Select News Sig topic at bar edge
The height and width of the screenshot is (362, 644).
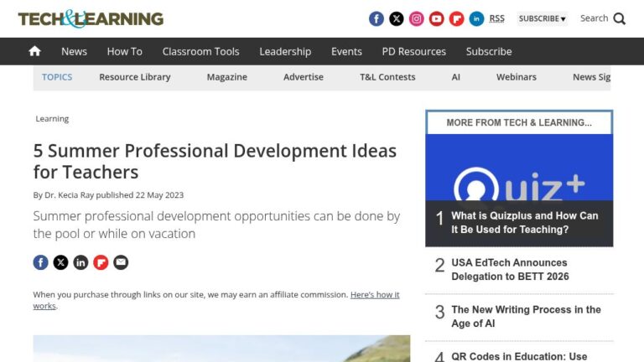coord(591,77)
